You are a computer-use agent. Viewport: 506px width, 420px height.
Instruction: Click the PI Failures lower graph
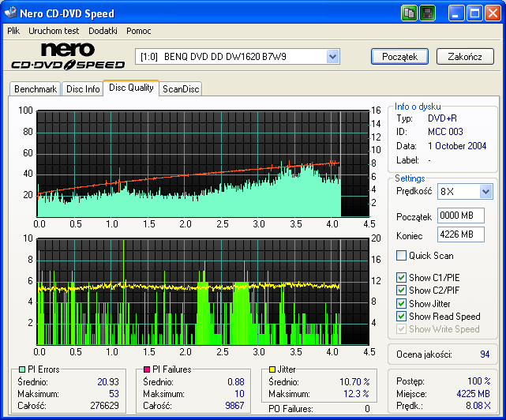(x=203, y=292)
